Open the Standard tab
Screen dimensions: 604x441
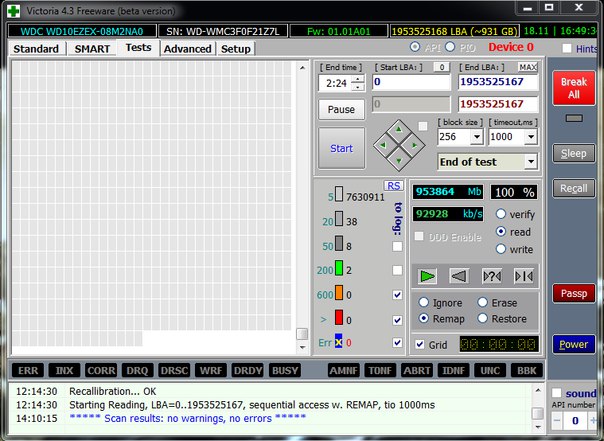coord(36,49)
